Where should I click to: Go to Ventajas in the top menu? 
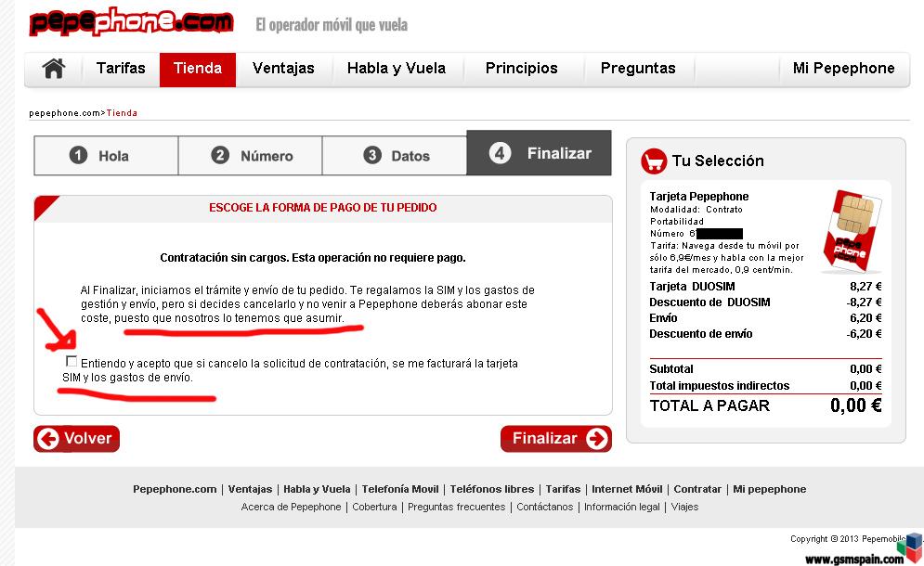pyautogui.click(x=283, y=69)
